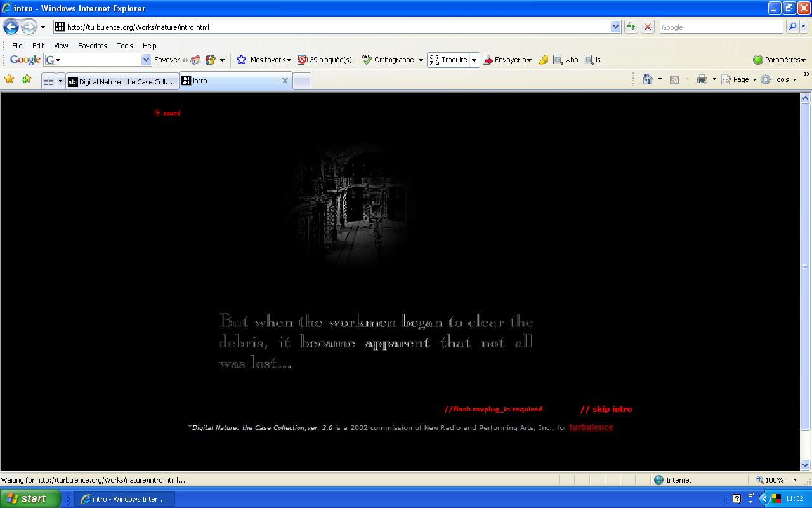The height and width of the screenshot is (508, 812).
Task: Click Add to Favorites star-plus icon
Action: 26,79
